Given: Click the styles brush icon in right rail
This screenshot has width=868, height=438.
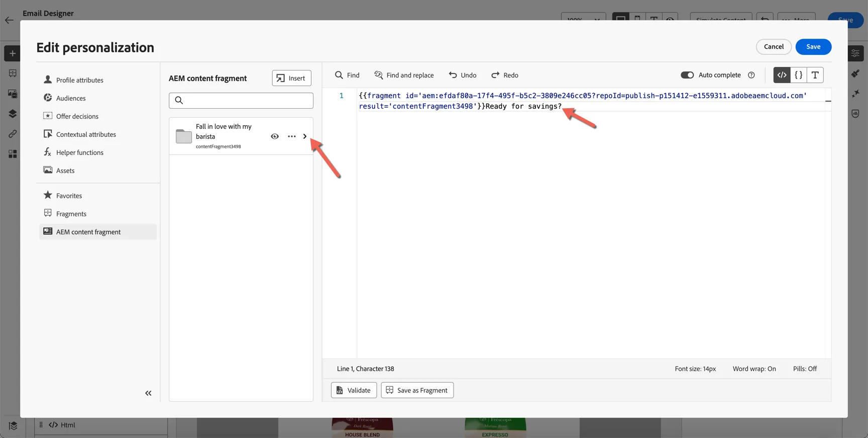Looking at the screenshot, I should (855, 73).
